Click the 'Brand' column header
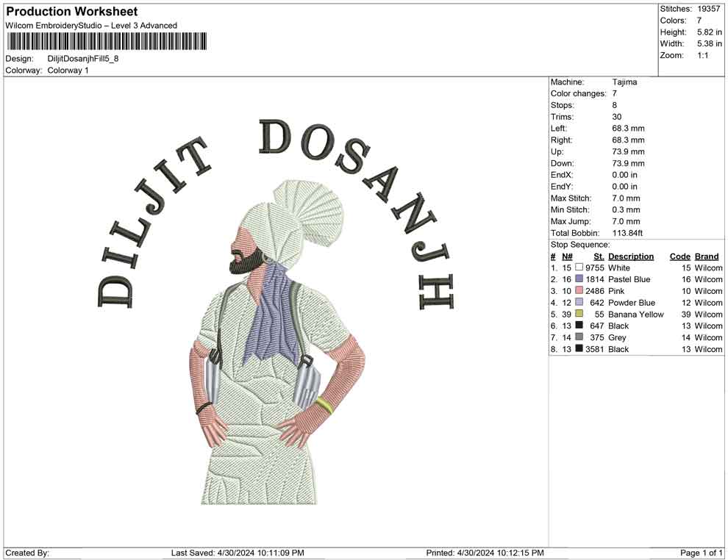 [x=707, y=256]
